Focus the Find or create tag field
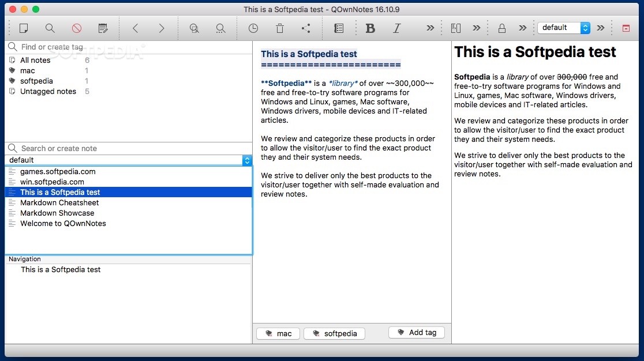 [128, 47]
